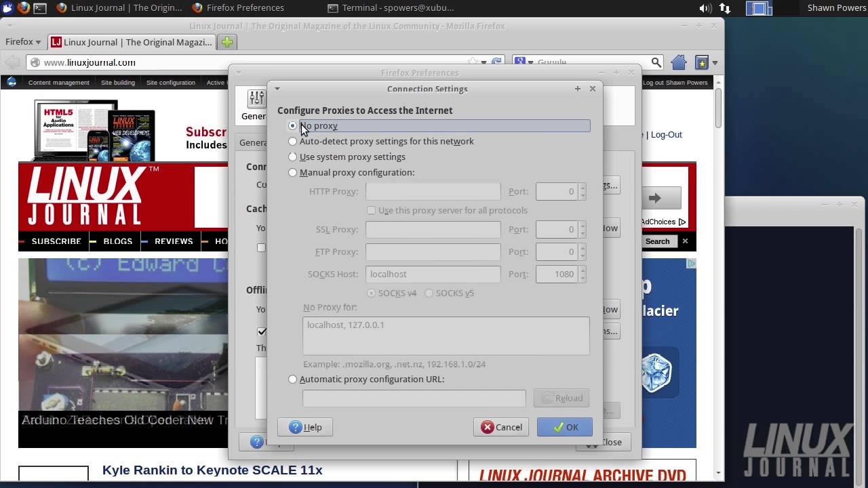Select Manual proxy configuration
The width and height of the screenshot is (868, 488).
tap(293, 172)
